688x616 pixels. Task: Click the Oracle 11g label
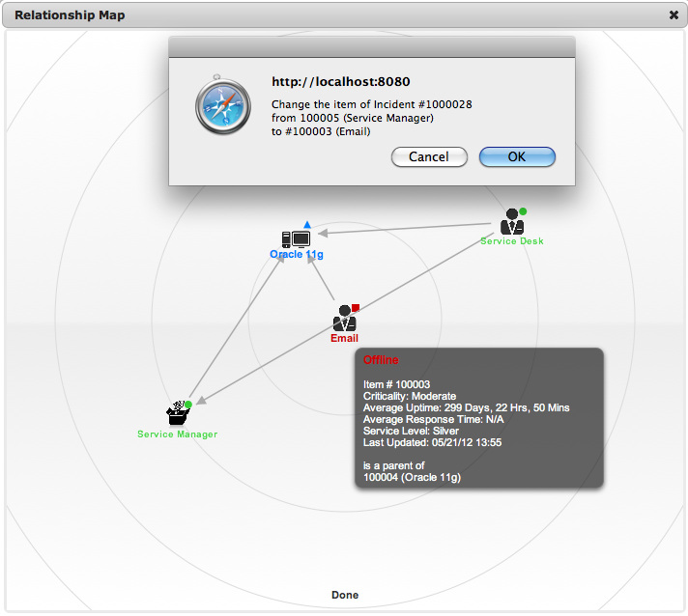pyautogui.click(x=297, y=254)
